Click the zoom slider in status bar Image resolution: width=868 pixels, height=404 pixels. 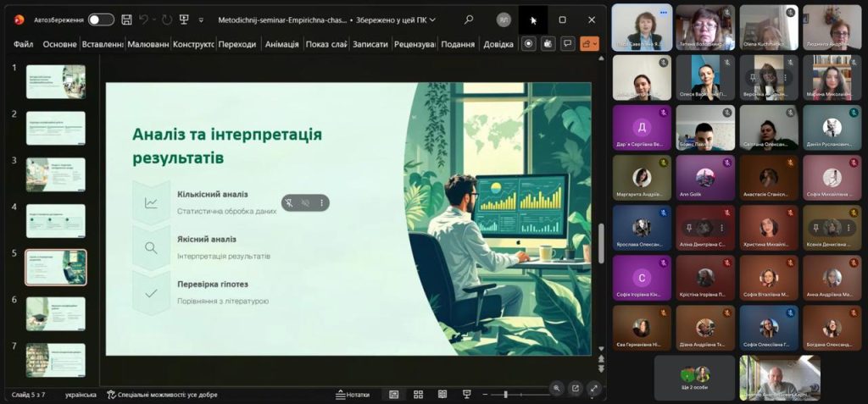pyautogui.click(x=505, y=395)
